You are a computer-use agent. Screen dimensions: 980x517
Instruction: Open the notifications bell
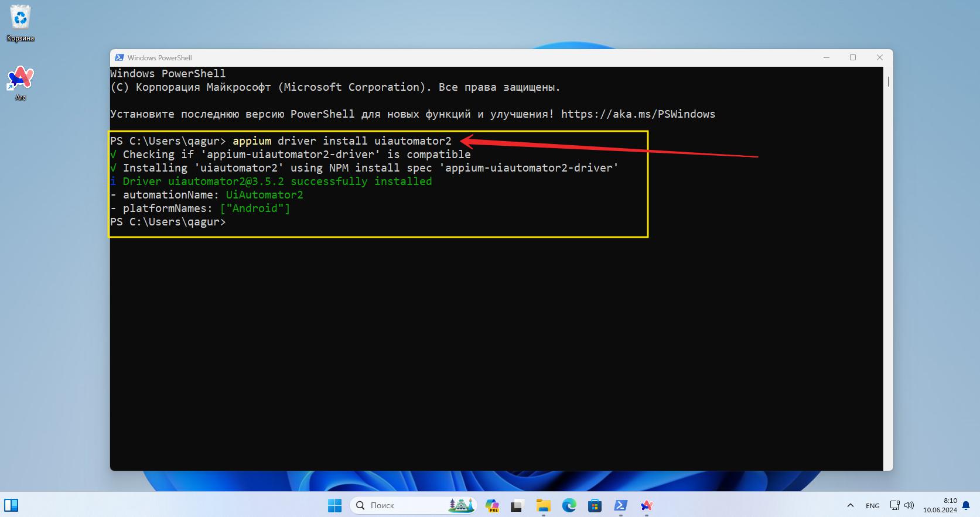(x=966, y=505)
